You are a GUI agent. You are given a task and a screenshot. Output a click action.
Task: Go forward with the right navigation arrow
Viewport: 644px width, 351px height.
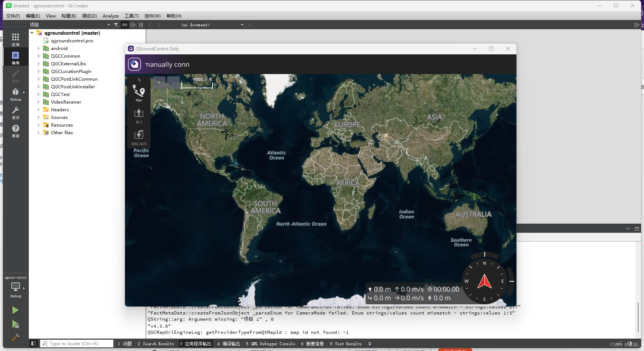[159, 25]
